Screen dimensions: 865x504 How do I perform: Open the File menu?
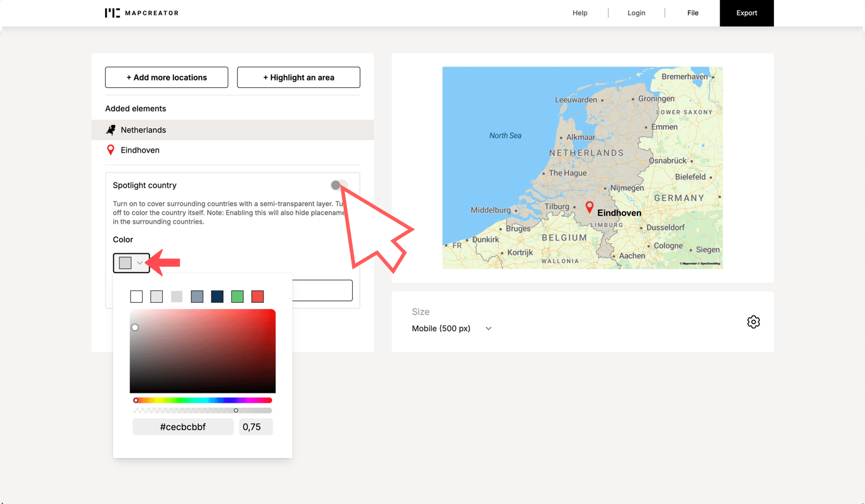tap(692, 13)
